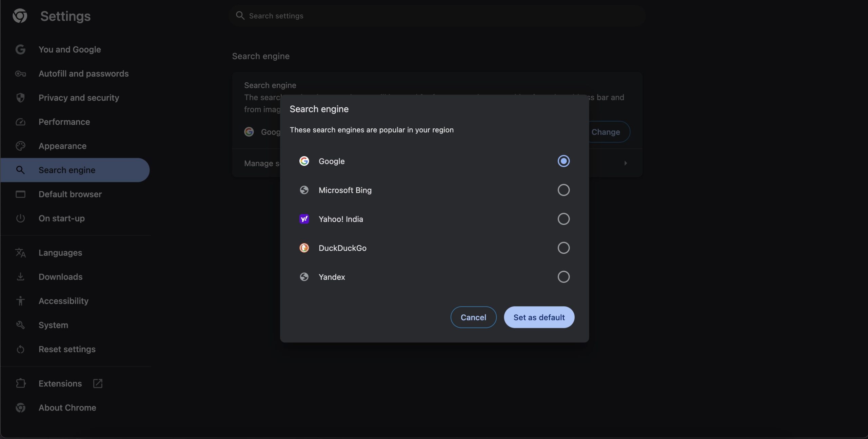868x439 pixels.
Task: Click the Yahoo! India purple logo icon
Action: click(304, 219)
